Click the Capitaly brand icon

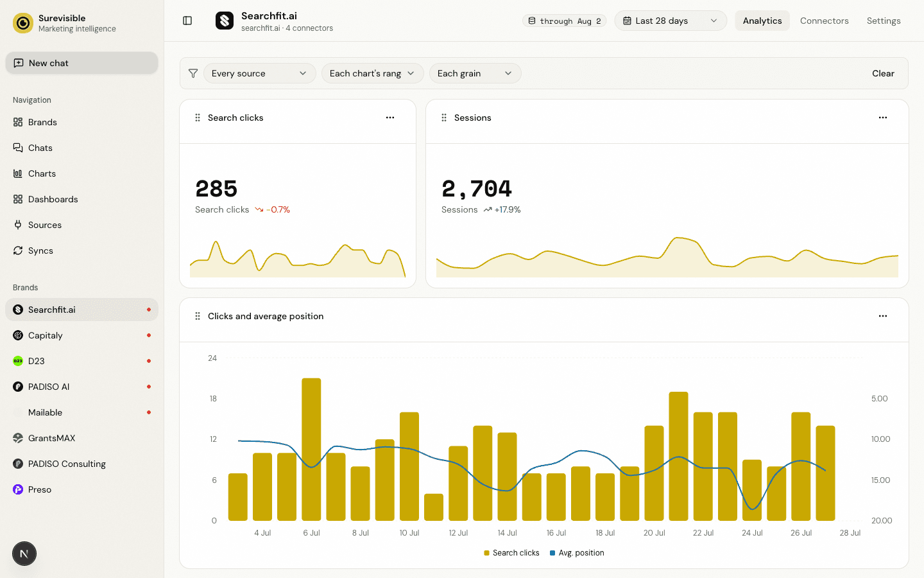(18, 335)
